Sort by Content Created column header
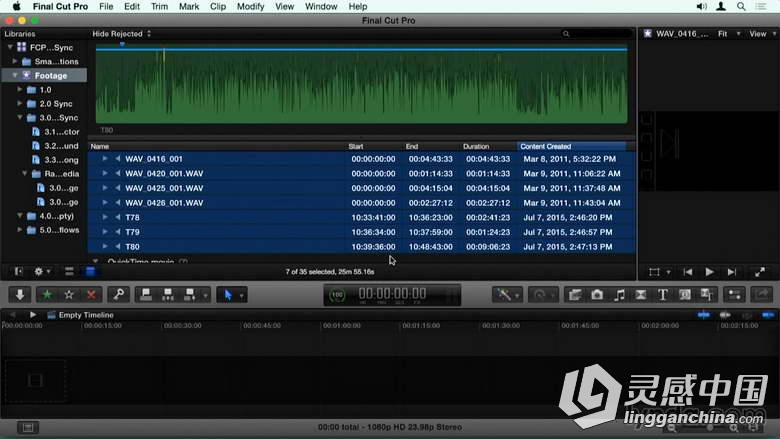Screen dimensions: 780x439 [x=571, y=146]
